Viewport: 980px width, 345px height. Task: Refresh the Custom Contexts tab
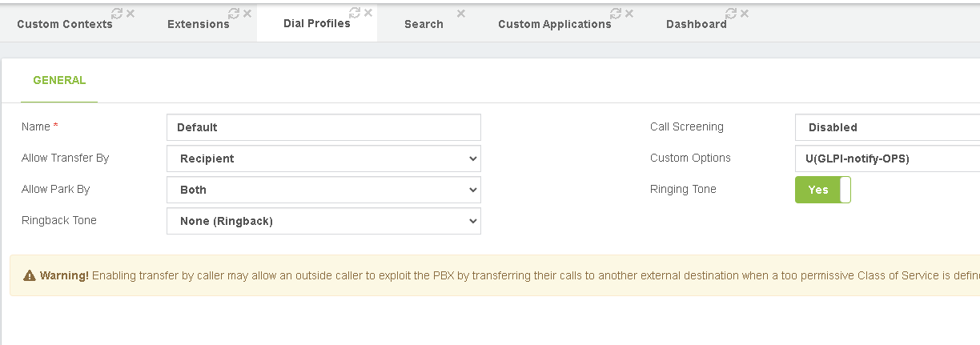[118, 14]
